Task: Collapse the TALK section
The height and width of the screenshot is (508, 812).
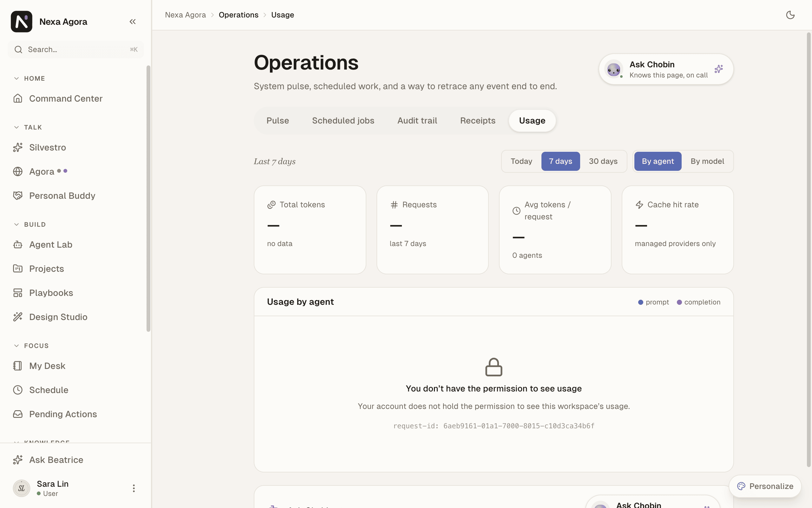Action: (x=16, y=127)
